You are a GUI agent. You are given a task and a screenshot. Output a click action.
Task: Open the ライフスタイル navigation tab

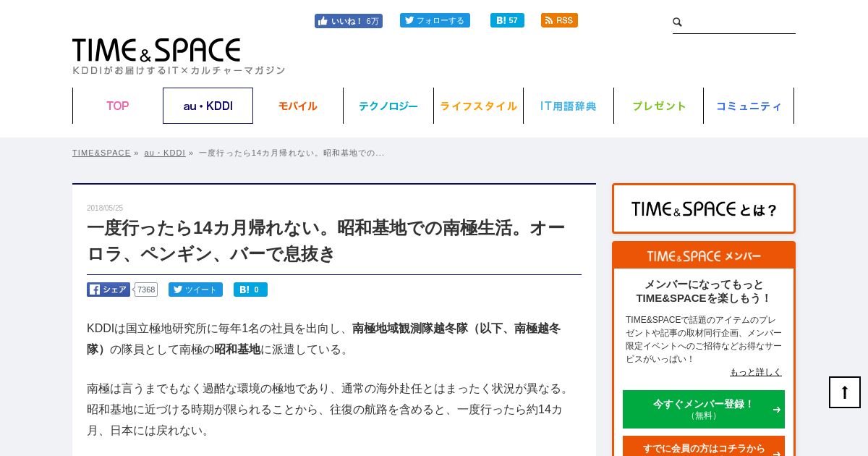click(478, 106)
